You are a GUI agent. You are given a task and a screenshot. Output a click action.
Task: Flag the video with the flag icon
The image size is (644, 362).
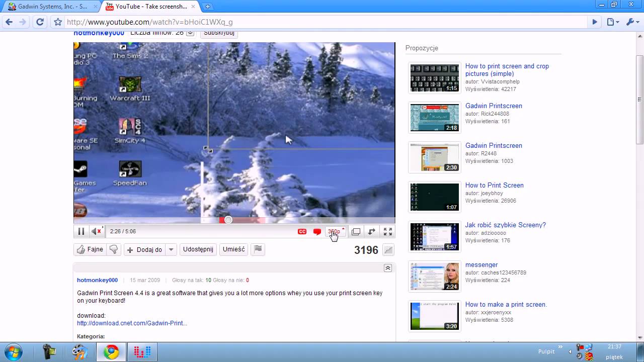[258, 249]
